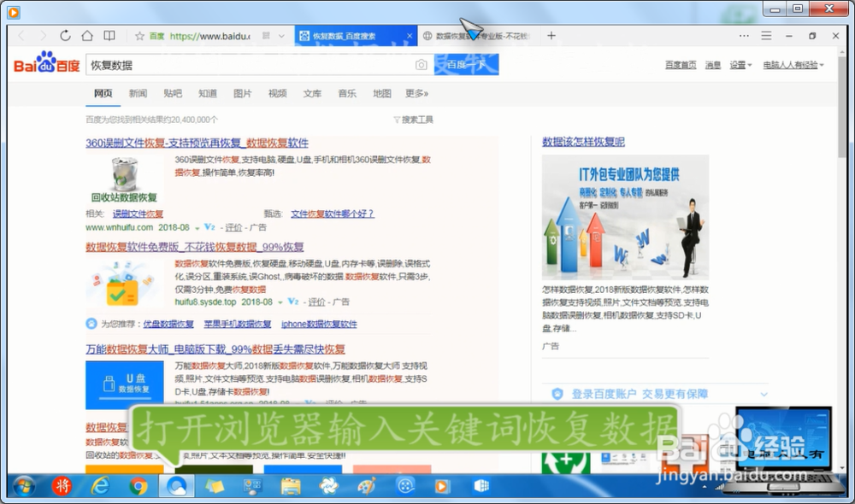Launch Google Chrome from taskbar

tap(139, 486)
